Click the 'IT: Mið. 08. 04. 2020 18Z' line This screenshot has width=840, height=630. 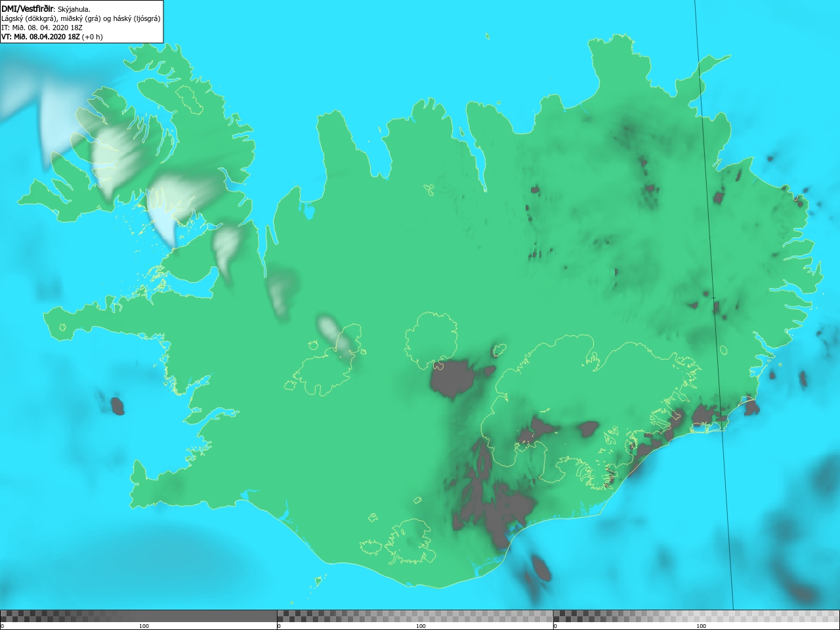tap(42, 28)
